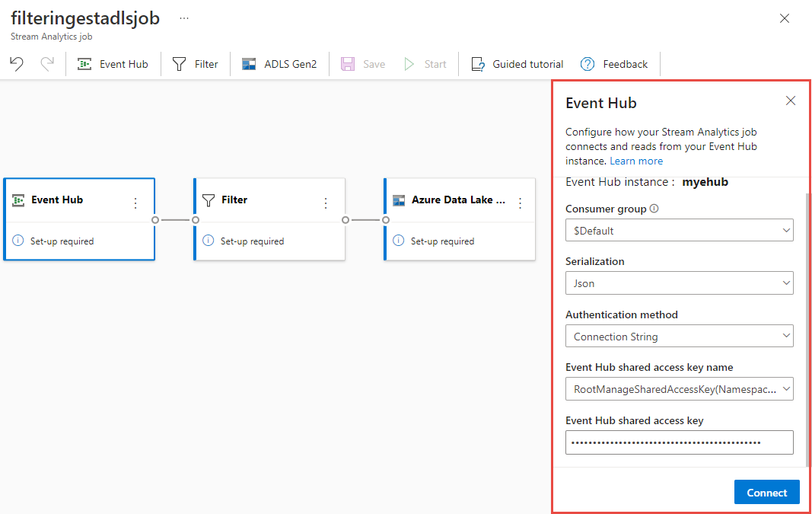The image size is (812, 514).
Task: Open the Feedback option
Action: point(614,64)
